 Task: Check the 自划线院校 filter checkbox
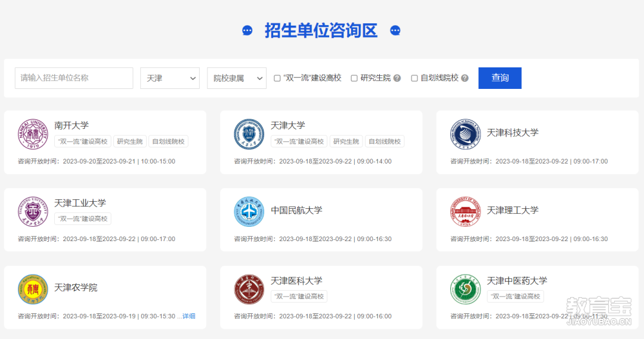[414, 78]
